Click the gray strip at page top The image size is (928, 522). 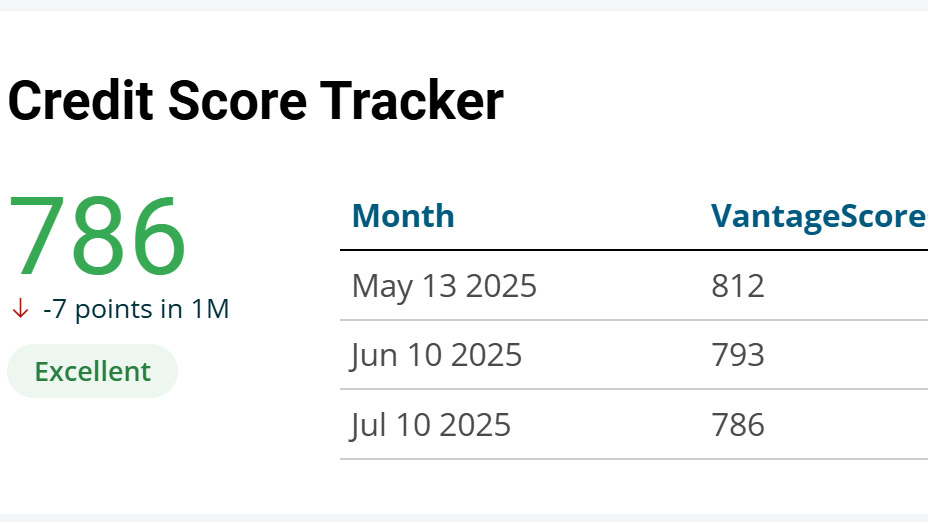464,5
